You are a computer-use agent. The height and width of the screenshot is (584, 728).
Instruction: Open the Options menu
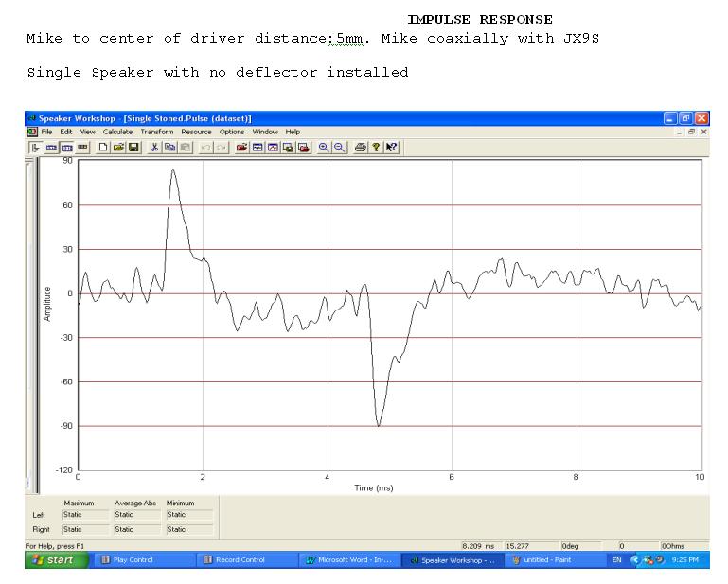(x=232, y=132)
